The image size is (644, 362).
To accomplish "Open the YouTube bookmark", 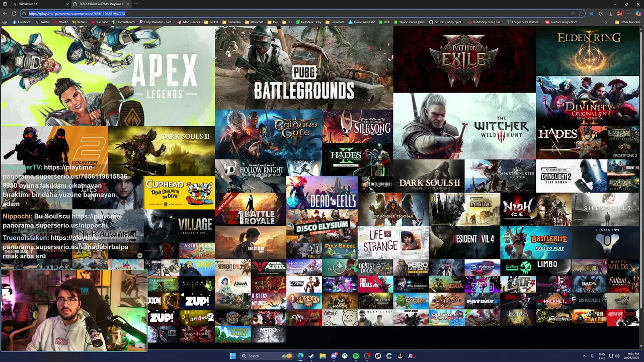I will click(99, 22).
